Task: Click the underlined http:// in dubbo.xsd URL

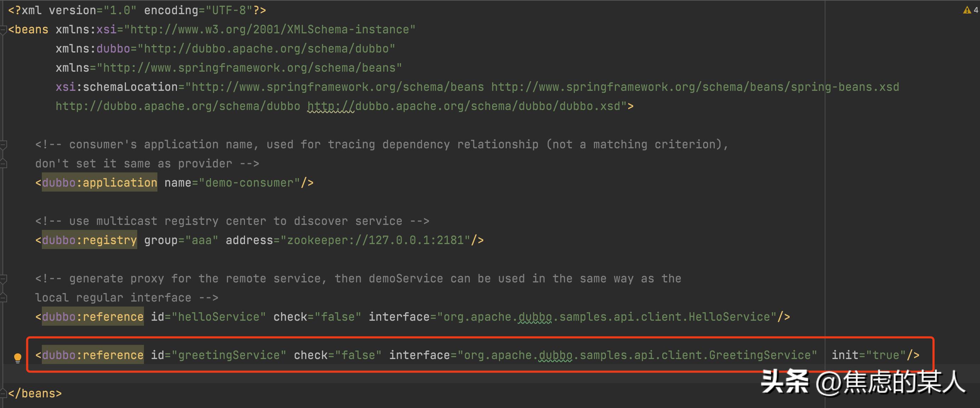Action: coord(330,106)
